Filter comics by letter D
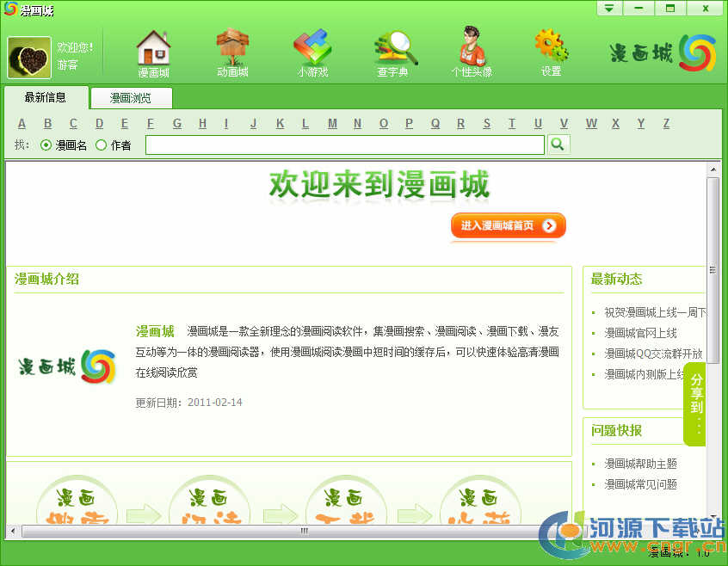 [99, 123]
